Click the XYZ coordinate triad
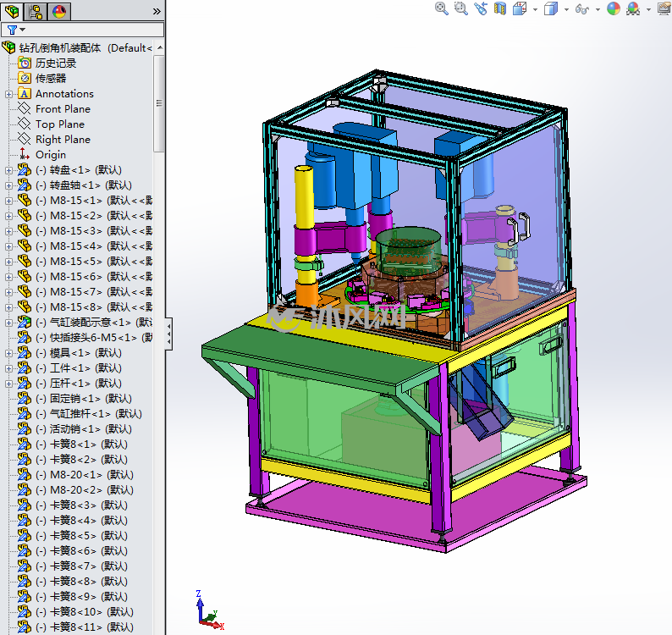 (209, 610)
